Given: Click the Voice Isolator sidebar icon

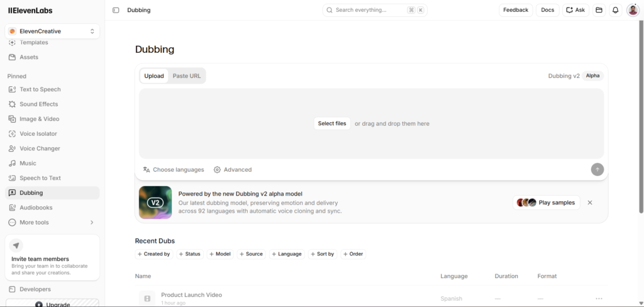Looking at the screenshot, I should (13, 133).
